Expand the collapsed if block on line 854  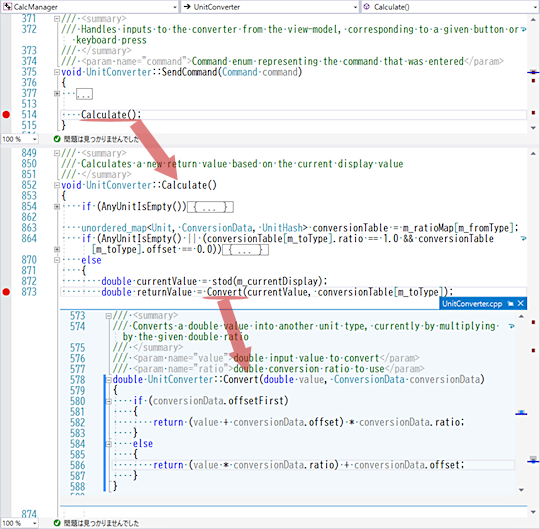tap(57, 207)
